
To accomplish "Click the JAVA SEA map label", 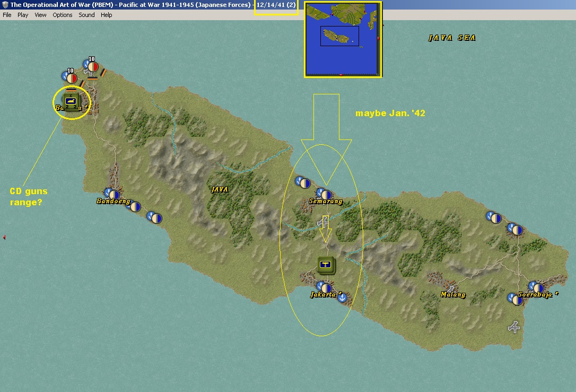I will (x=452, y=38).
